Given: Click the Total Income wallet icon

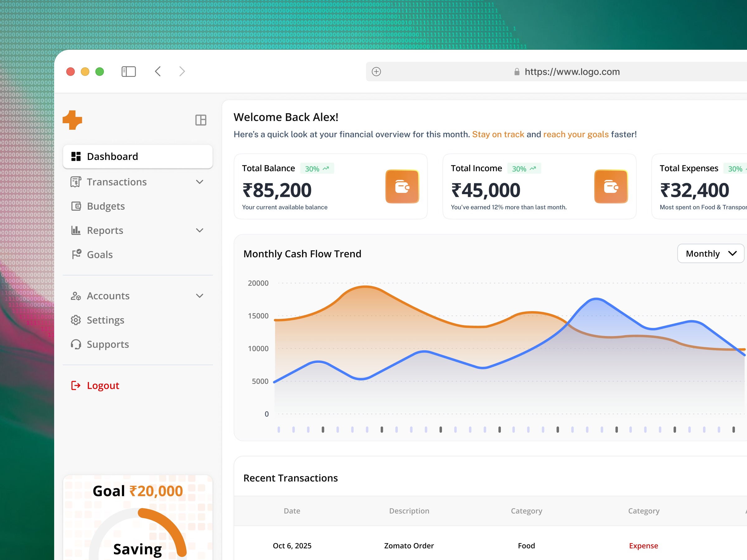Looking at the screenshot, I should click(x=611, y=186).
